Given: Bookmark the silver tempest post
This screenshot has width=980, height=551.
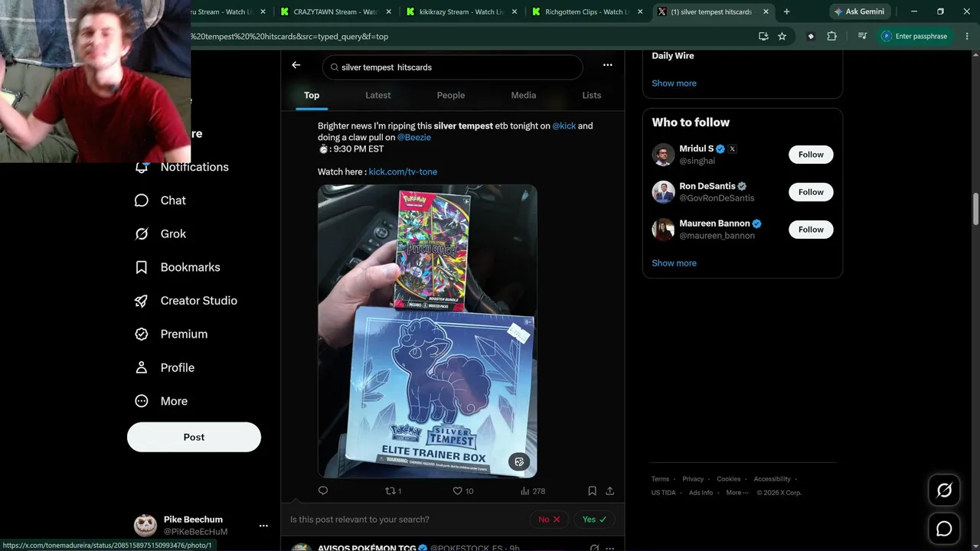Looking at the screenshot, I should tap(592, 491).
